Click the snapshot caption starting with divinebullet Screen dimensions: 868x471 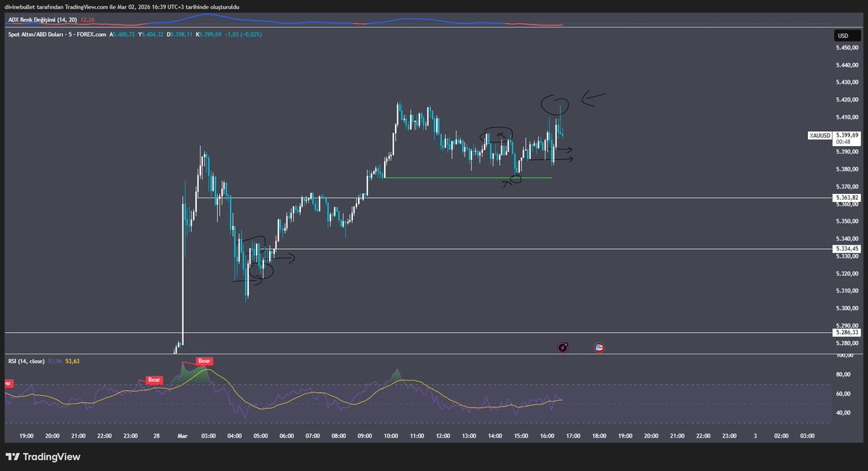pyautogui.click(x=122, y=7)
